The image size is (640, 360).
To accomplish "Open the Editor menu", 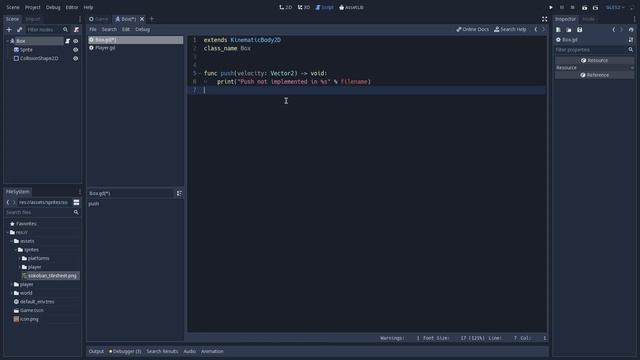I will coord(72,7).
